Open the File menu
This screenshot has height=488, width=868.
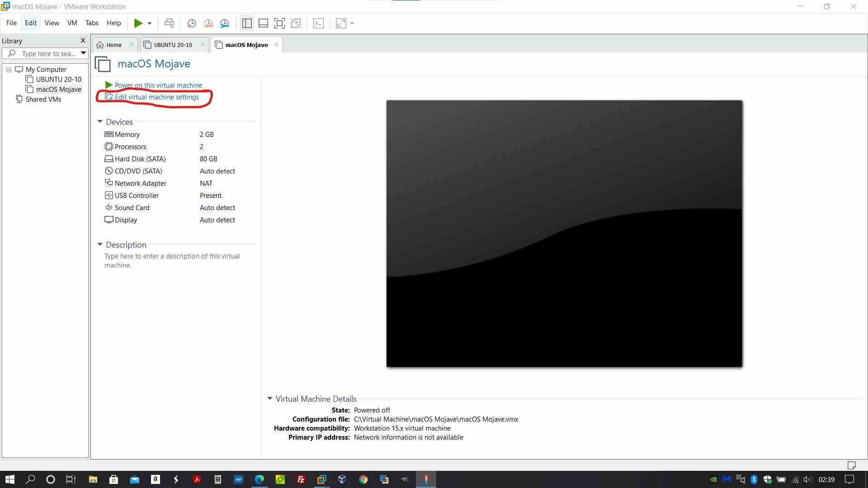pos(11,23)
